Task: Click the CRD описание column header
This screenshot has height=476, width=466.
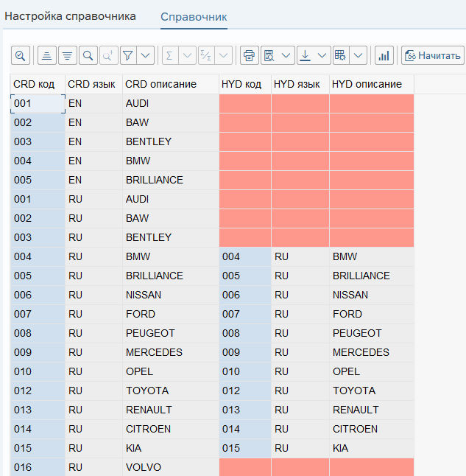Action: pos(160,84)
